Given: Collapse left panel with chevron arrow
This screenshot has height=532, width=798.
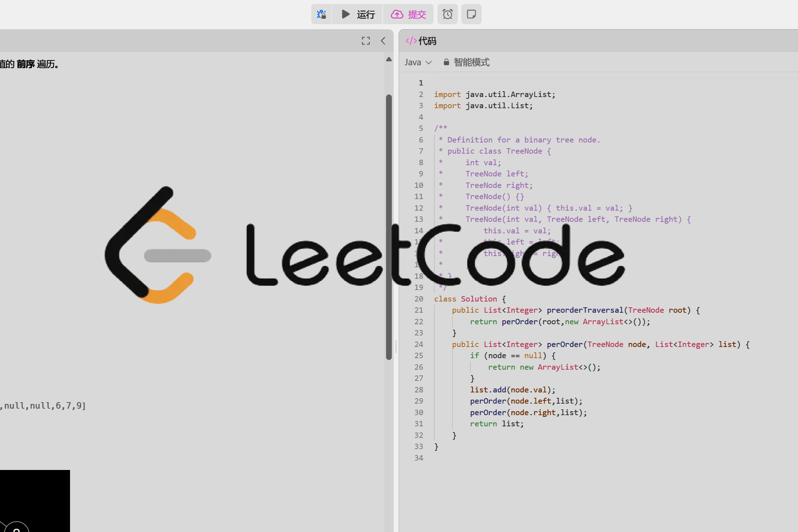Looking at the screenshot, I should point(383,41).
